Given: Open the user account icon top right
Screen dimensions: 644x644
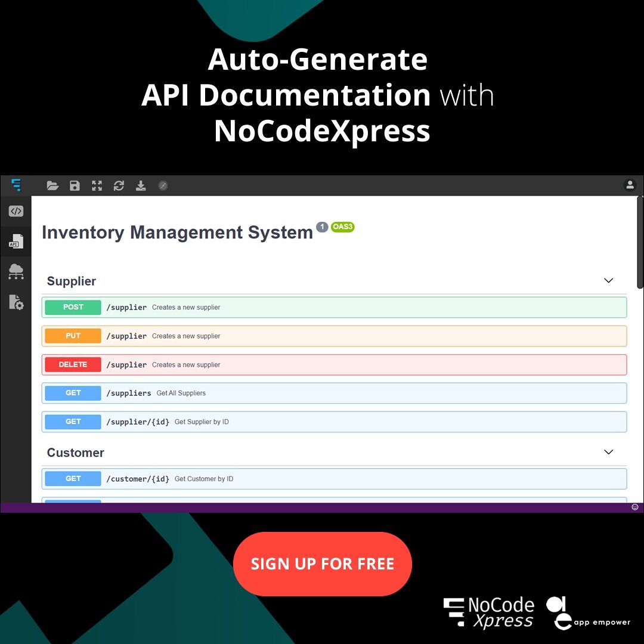Looking at the screenshot, I should (630, 185).
